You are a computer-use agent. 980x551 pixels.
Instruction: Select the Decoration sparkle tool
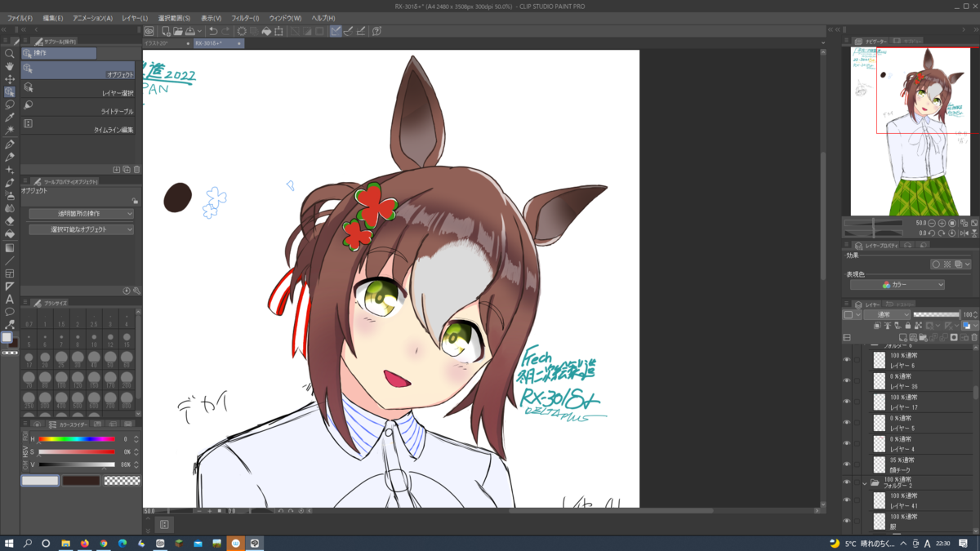10,170
